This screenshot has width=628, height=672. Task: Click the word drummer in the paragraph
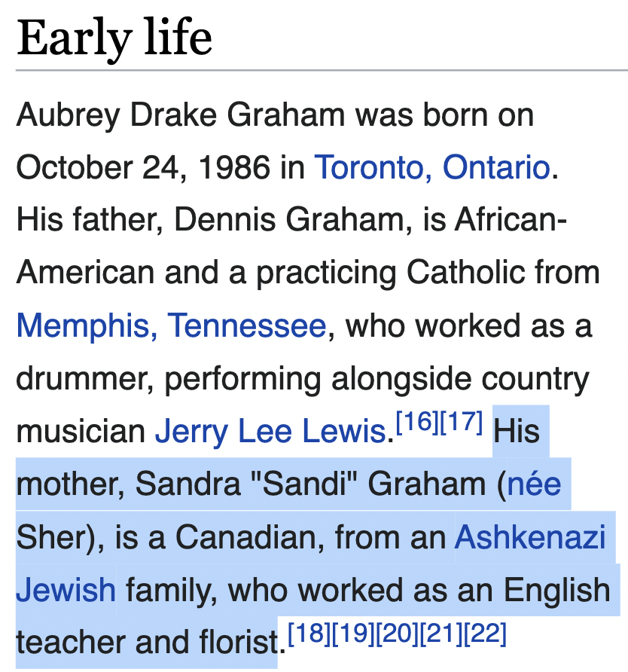80,379
